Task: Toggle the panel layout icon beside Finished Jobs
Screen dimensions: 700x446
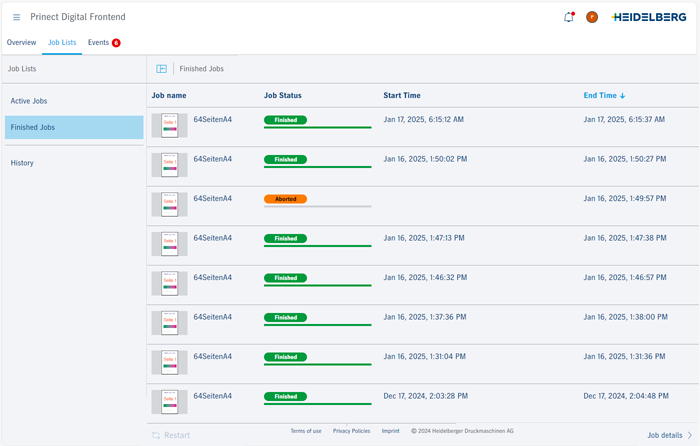Action: tap(161, 69)
